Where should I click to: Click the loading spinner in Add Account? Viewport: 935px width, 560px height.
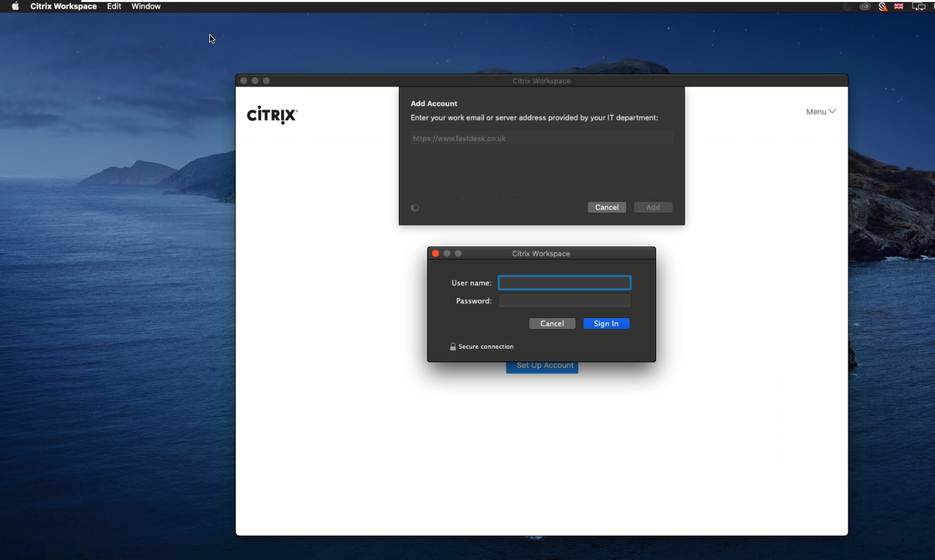click(415, 208)
